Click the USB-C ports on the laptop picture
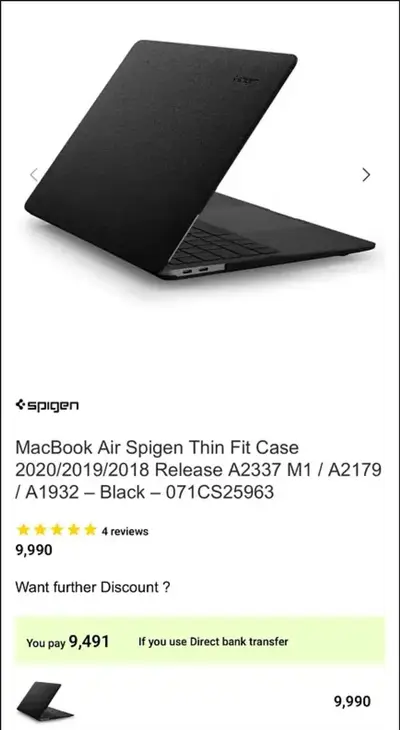400x730 pixels. click(x=196, y=270)
